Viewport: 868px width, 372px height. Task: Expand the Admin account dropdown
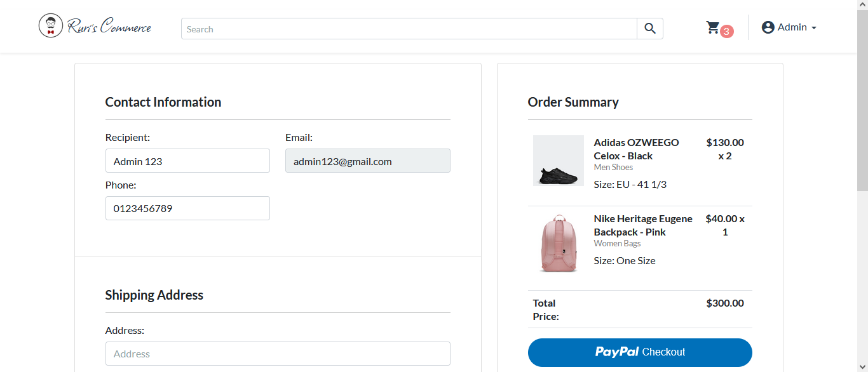789,27
